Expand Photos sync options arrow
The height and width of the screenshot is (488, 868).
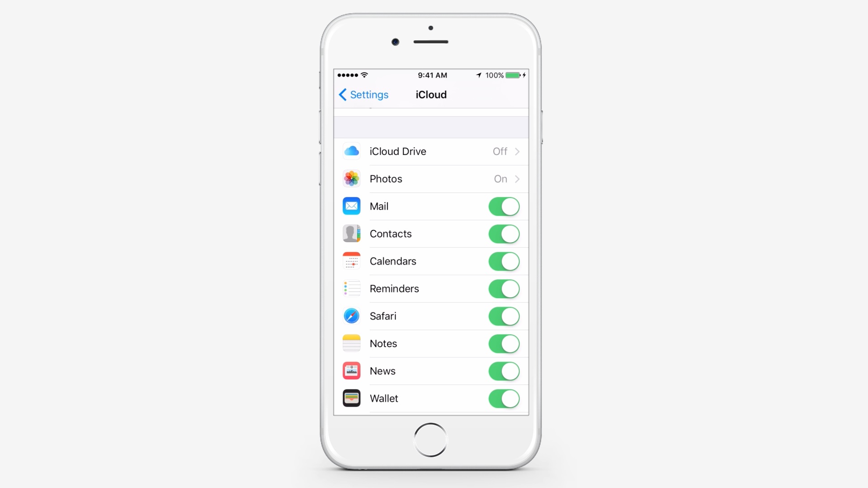point(517,179)
